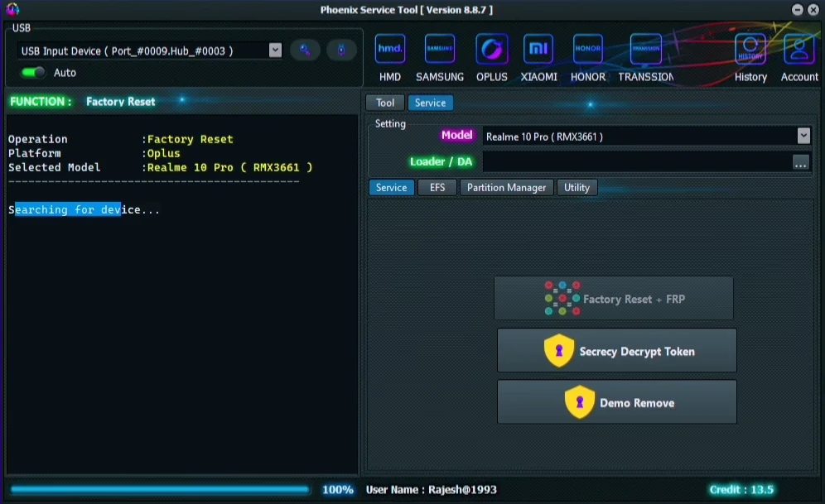825x504 pixels.
Task: Switch to the XIAOMI module
Action: (538, 50)
